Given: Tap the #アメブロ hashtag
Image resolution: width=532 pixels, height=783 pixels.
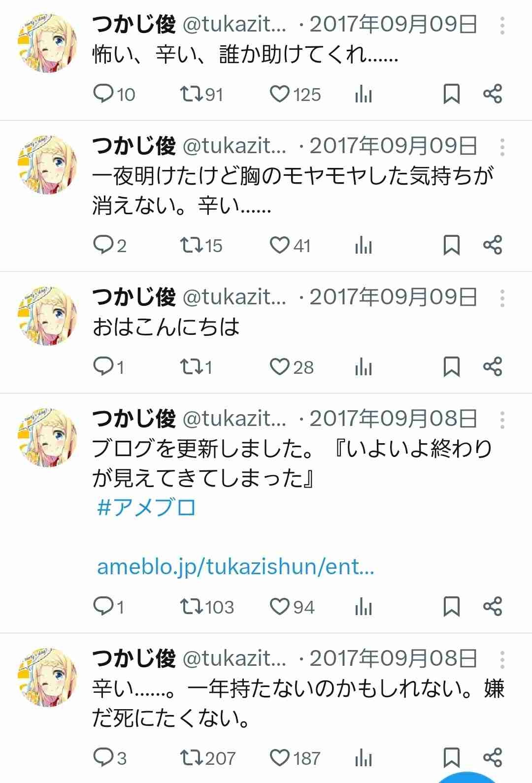Looking at the screenshot, I should point(146,507).
